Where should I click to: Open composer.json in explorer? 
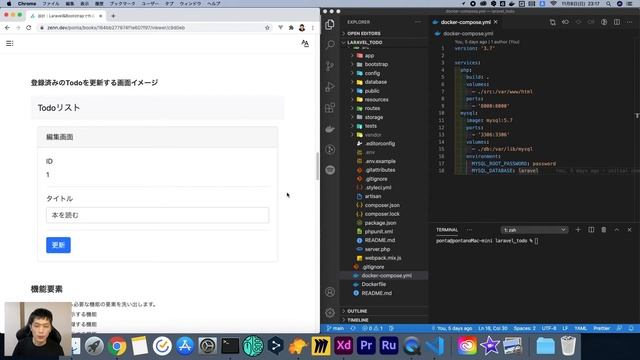pyautogui.click(x=382, y=205)
